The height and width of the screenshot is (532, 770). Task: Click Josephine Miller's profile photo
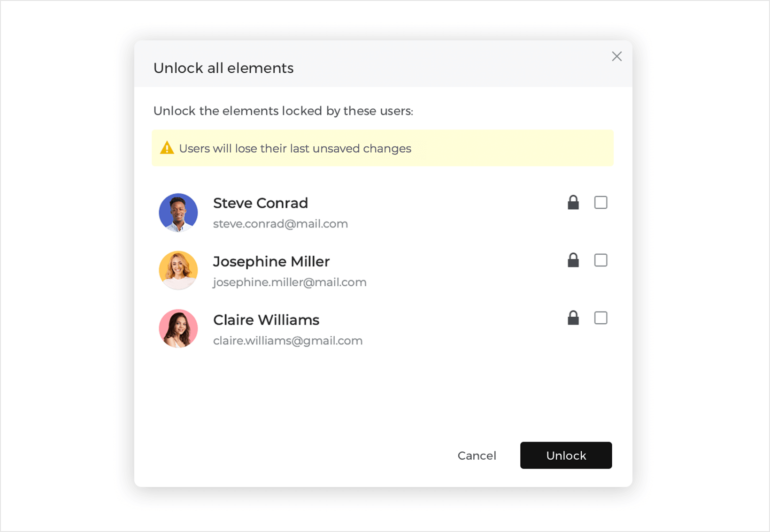(x=178, y=270)
